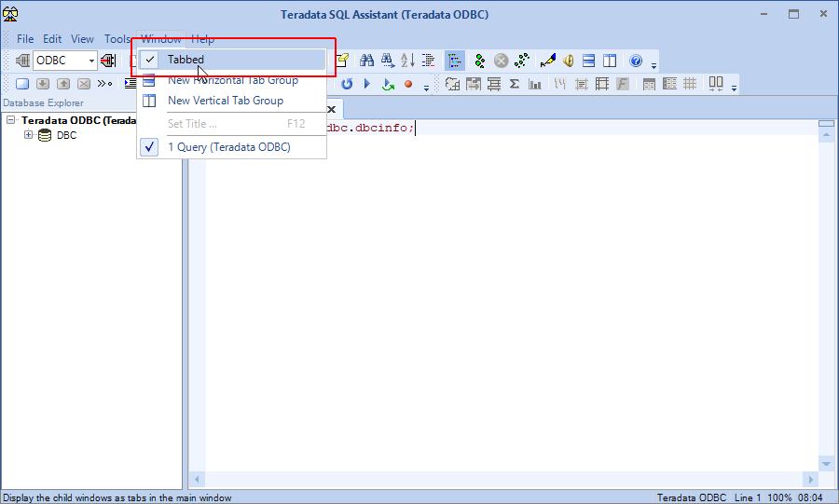This screenshot has width=839, height=504.
Task: Click the gray down-arrow box icon
Action: pos(43,84)
